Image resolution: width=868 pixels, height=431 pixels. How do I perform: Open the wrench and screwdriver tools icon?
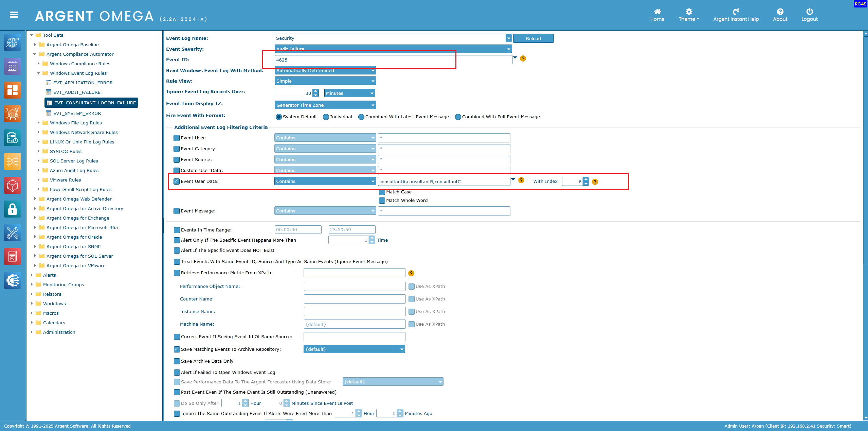[x=13, y=233]
